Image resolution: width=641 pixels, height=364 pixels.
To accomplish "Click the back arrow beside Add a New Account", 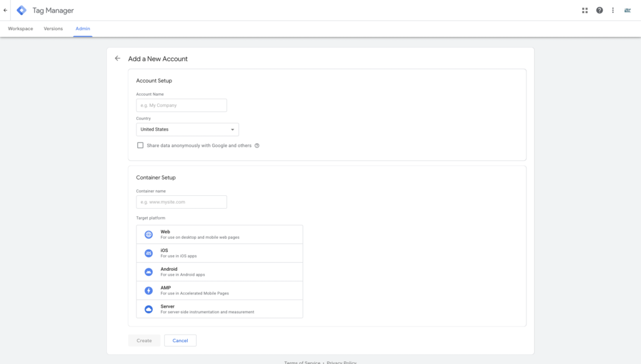I will click(x=117, y=58).
